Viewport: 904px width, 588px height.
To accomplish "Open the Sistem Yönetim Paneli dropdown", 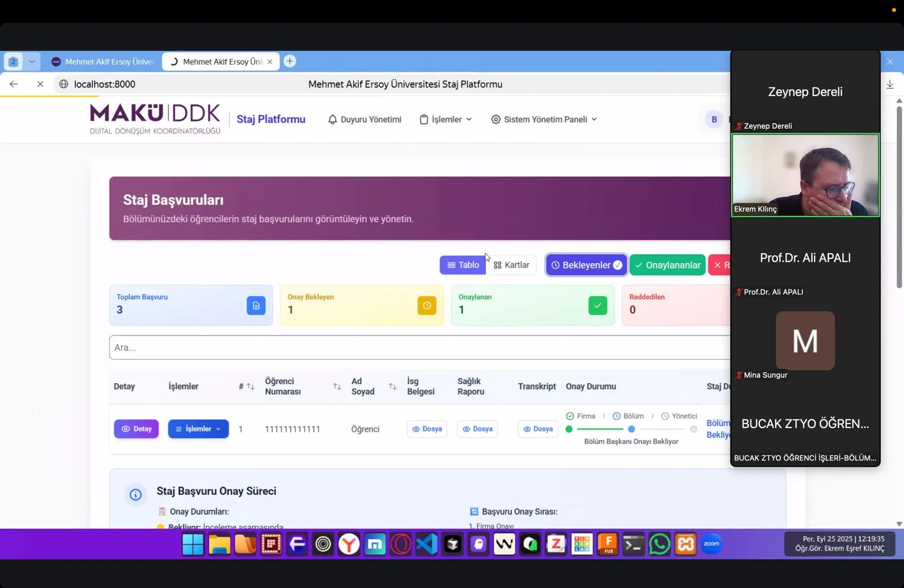I will pos(544,119).
